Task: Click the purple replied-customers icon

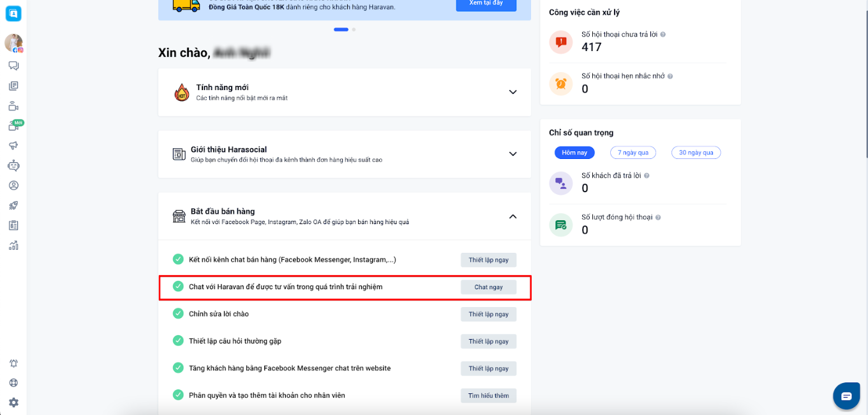Action: point(561,183)
